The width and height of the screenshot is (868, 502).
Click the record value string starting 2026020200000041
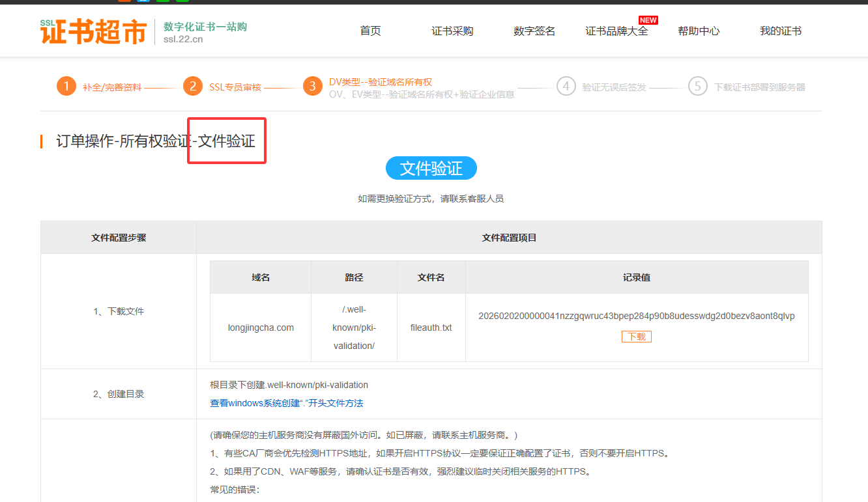(x=636, y=316)
